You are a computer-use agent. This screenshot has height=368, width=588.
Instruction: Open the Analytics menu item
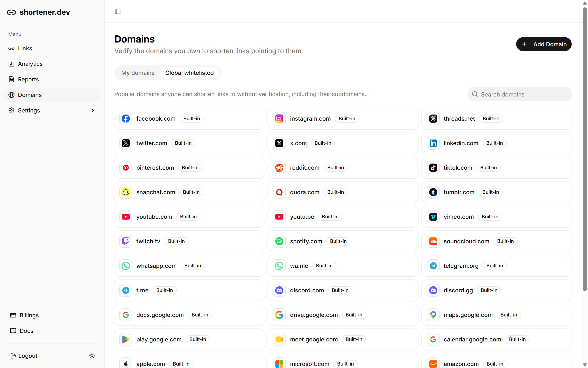pyautogui.click(x=52, y=64)
